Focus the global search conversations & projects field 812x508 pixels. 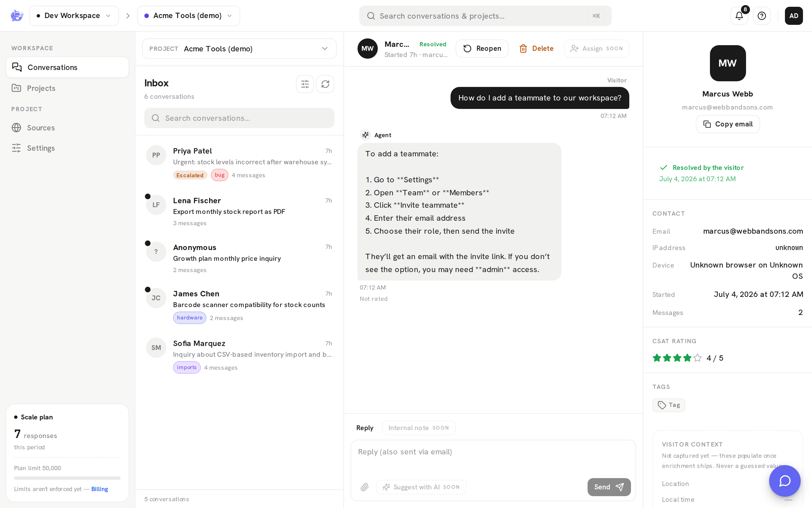point(485,16)
